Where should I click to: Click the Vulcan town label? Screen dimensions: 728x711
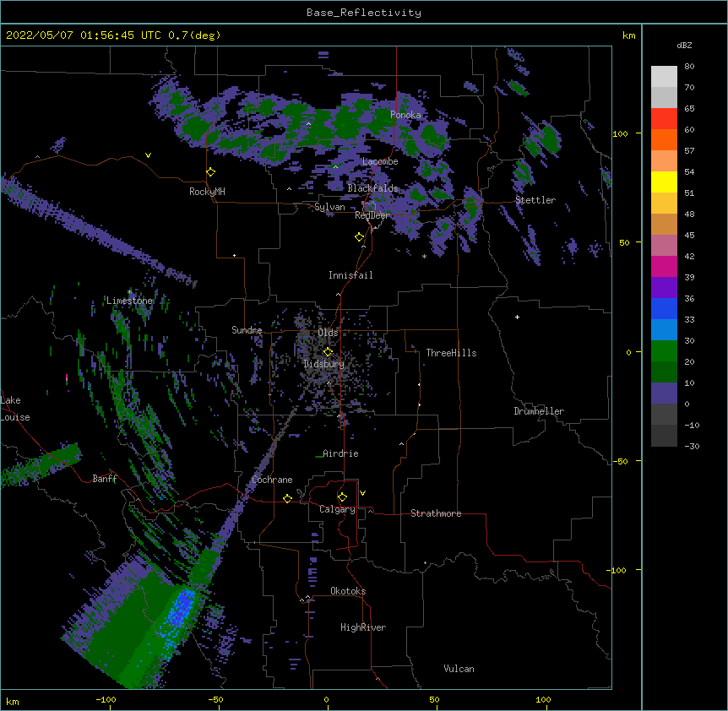pyautogui.click(x=459, y=669)
